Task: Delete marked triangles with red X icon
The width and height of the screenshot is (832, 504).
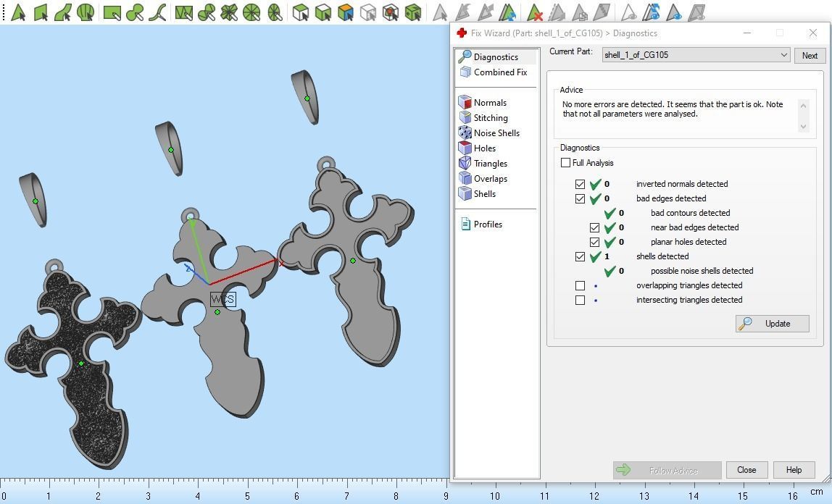Action: coord(535,12)
